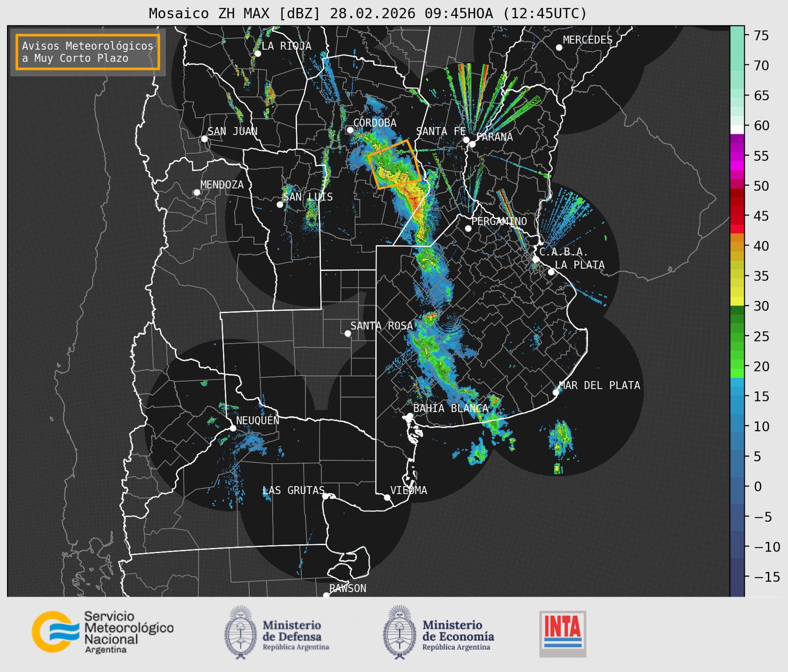Image resolution: width=788 pixels, height=672 pixels.
Task: Click the Neuquén city marker dot
Action: point(233,428)
